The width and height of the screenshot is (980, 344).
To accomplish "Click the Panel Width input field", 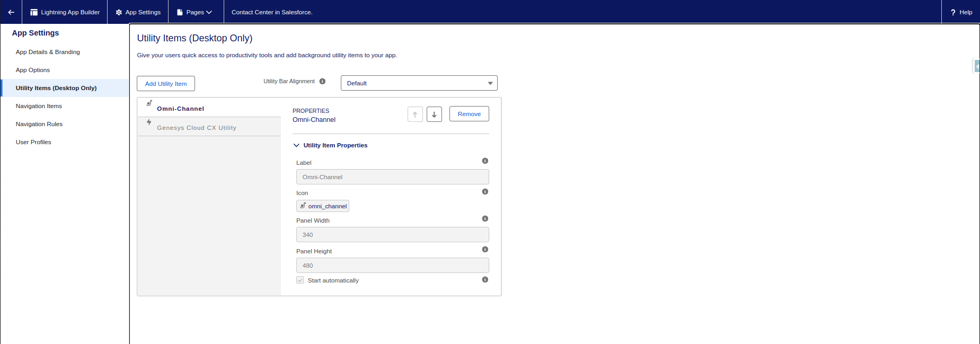I will click(x=392, y=235).
